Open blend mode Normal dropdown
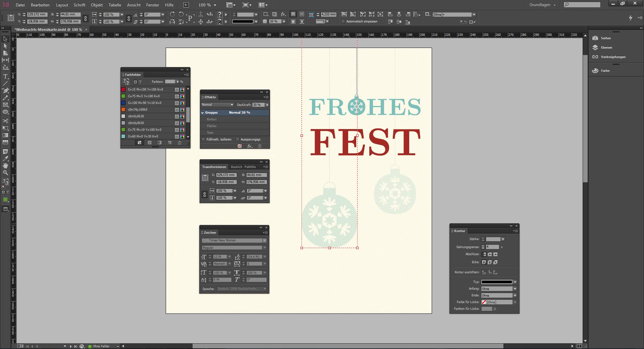 click(x=217, y=105)
